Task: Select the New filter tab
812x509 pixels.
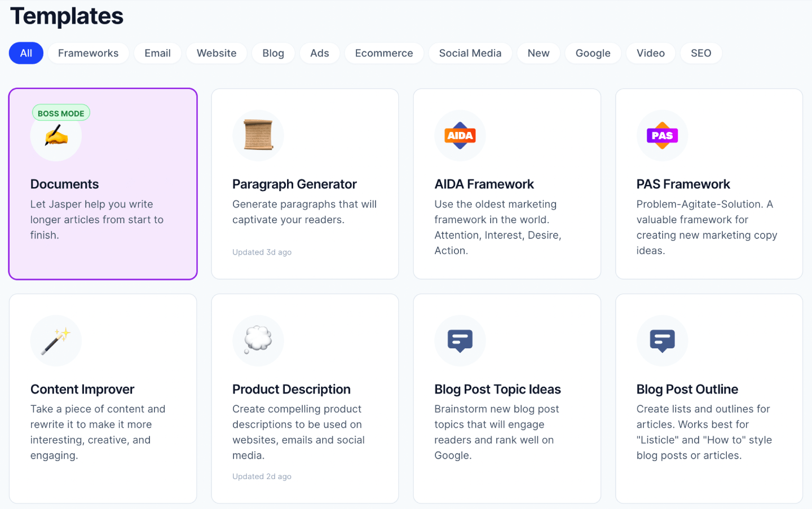Action: click(539, 53)
